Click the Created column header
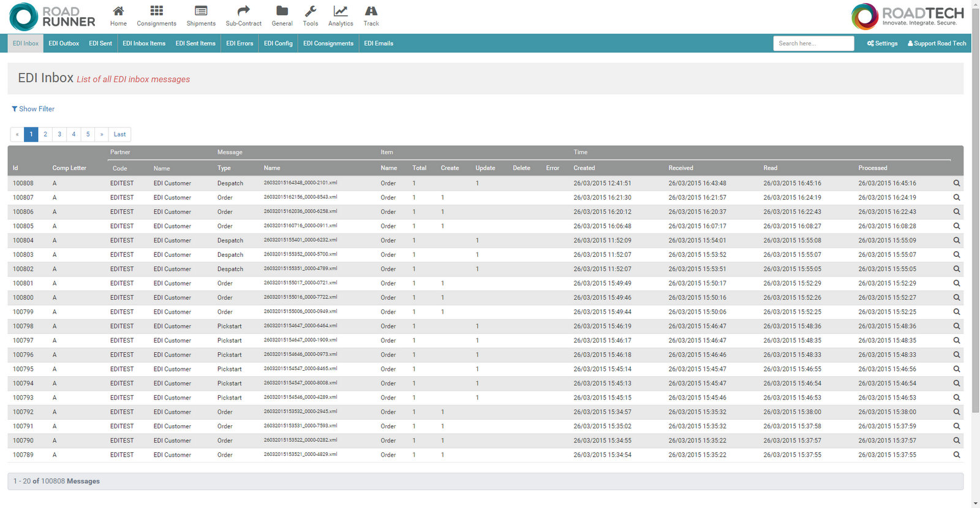 click(584, 168)
